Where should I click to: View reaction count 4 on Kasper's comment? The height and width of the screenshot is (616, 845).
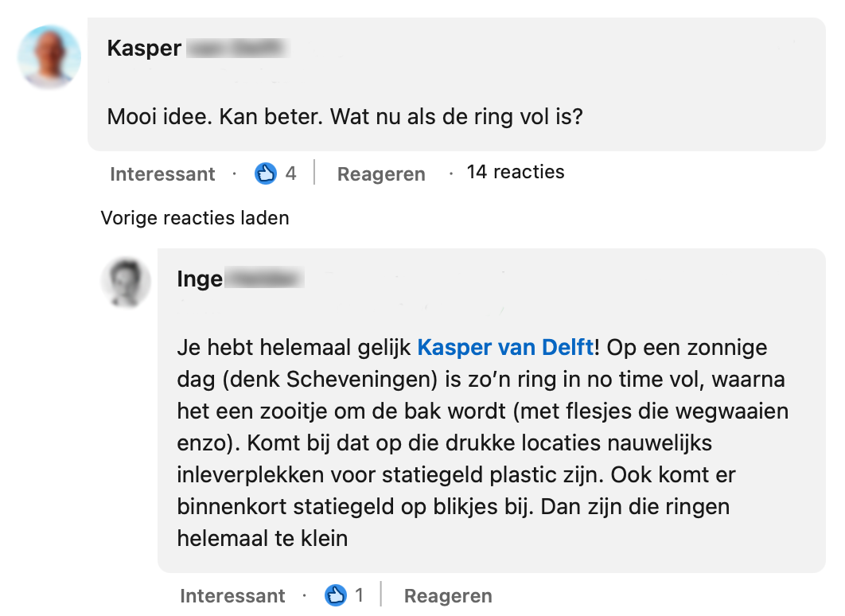pyautogui.click(x=291, y=173)
